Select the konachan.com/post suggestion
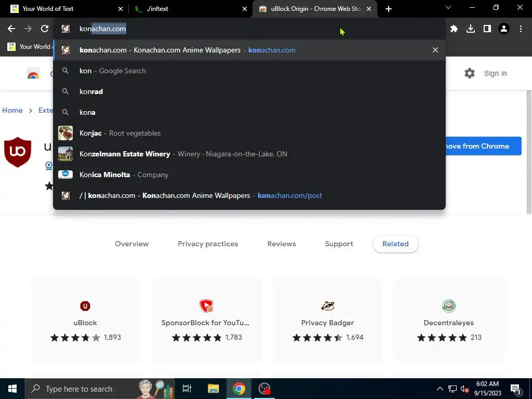Screen dimensions: 532x399 [249, 195]
